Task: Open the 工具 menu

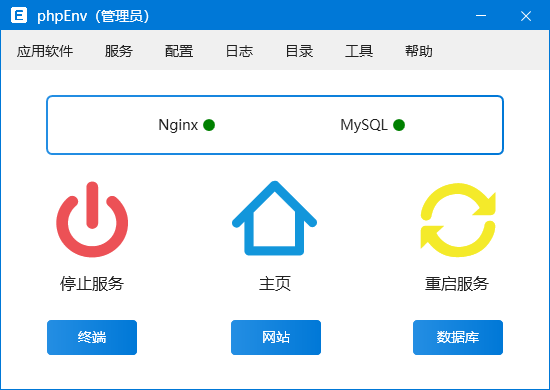Action: tap(359, 51)
